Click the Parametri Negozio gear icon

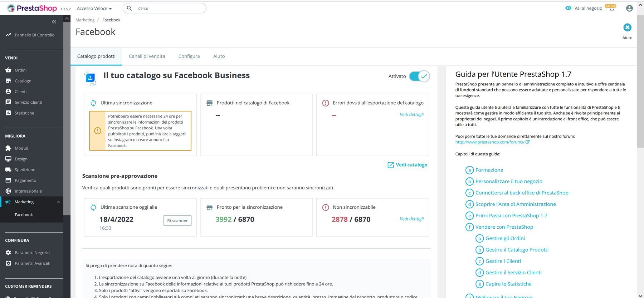click(x=8, y=253)
